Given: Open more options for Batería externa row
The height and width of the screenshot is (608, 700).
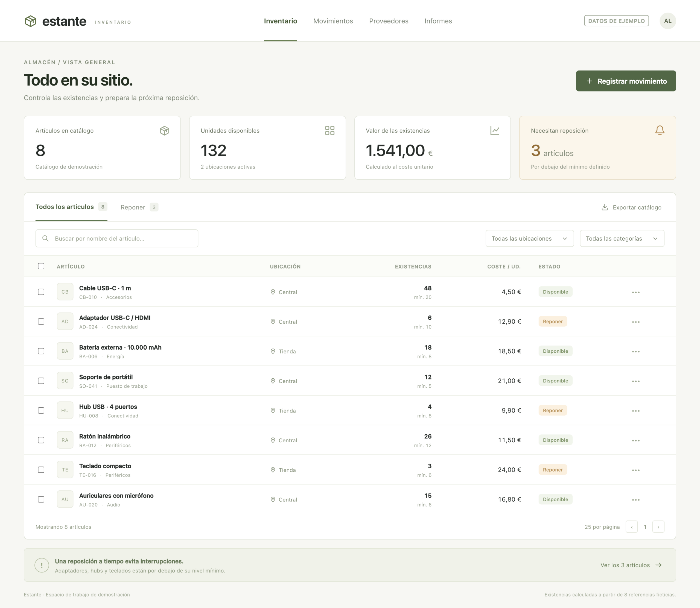Looking at the screenshot, I should pos(636,352).
